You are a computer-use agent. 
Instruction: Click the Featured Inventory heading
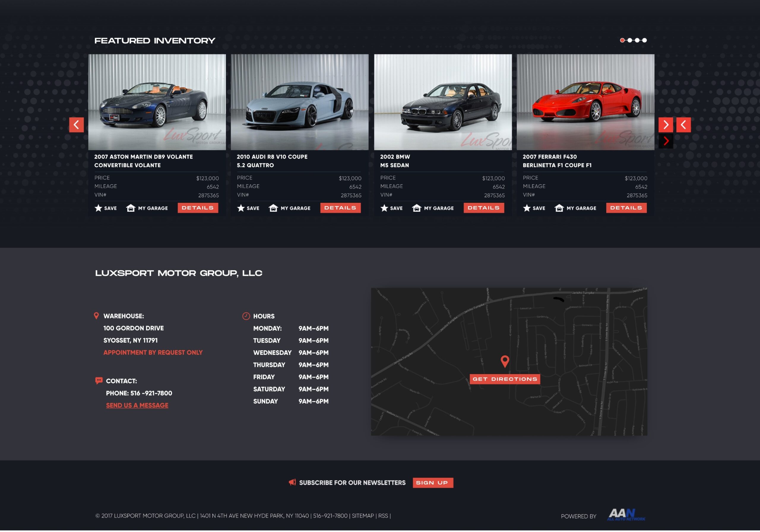155,41
